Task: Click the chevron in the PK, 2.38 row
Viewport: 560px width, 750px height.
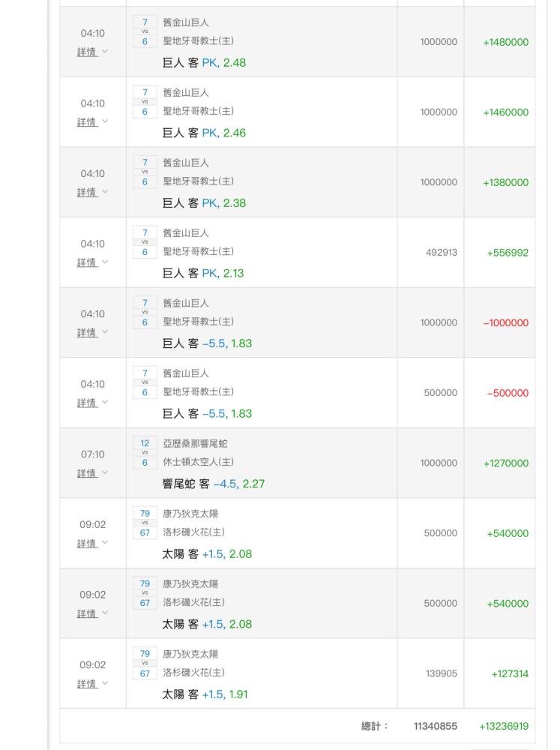Action: tap(104, 193)
